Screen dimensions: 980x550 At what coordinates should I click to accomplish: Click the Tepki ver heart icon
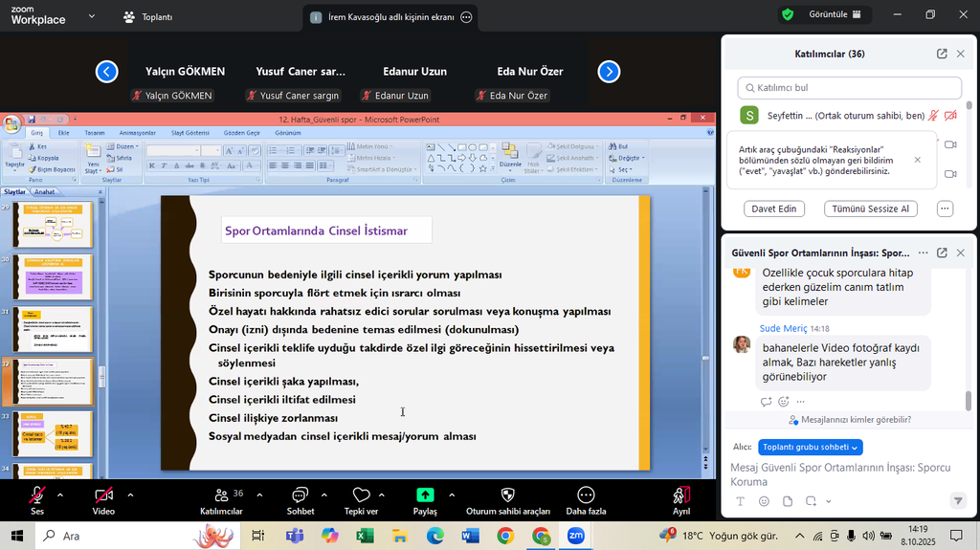click(x=361, y=495)
